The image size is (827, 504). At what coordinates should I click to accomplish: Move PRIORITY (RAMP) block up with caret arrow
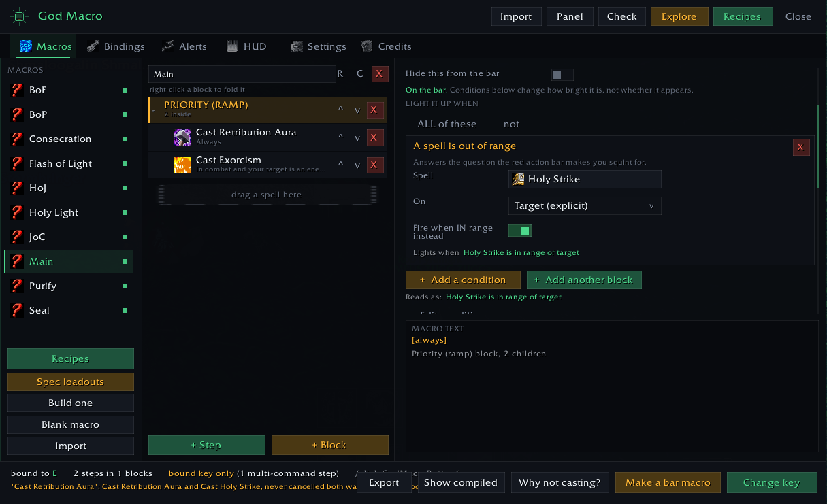[341, 110]
